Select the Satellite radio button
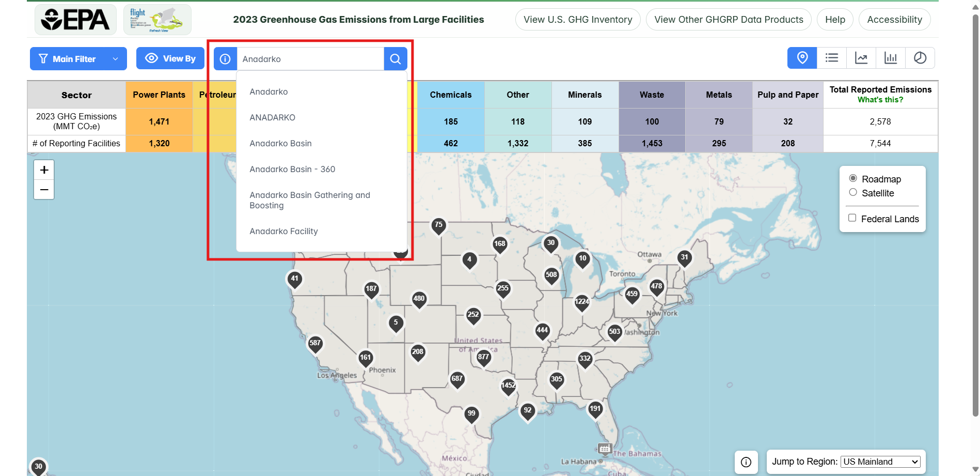Image resolution: width=980 pixels, height=476 pixels. point(854,192)
